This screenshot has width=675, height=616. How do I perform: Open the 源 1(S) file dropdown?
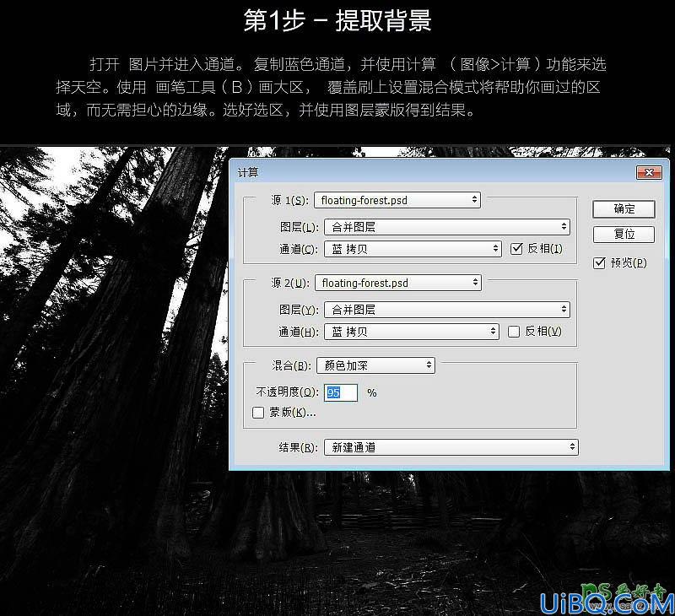397,200
